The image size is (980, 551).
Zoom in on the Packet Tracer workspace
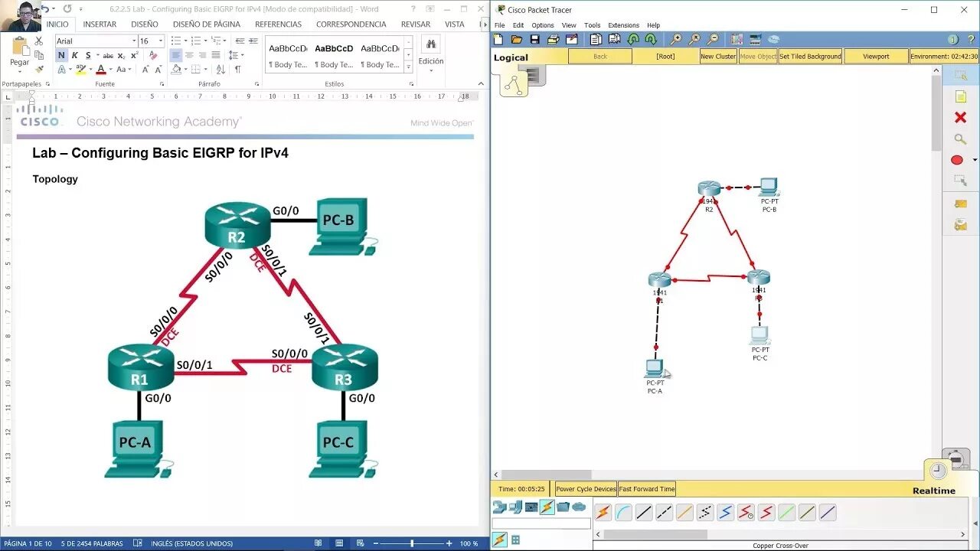tap(676, 40)
